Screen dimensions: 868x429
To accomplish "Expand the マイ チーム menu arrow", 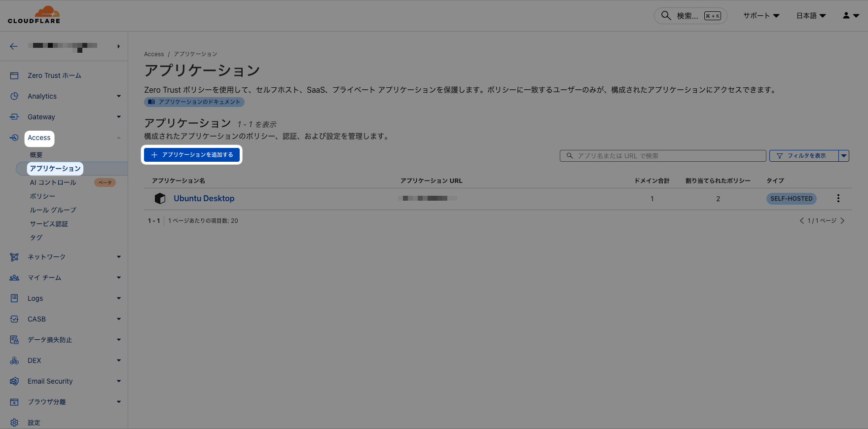I will pyautogui.click(x=119, y=278).
